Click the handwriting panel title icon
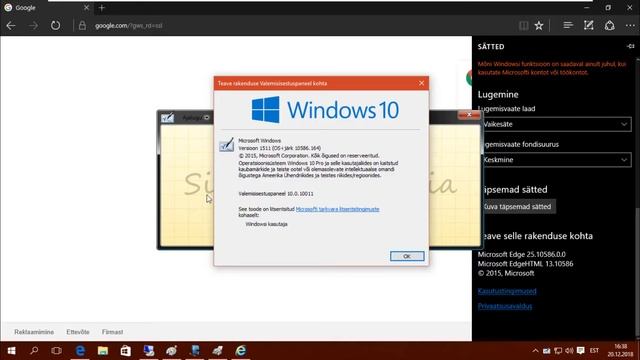640x360 pixels. [167, 118]
